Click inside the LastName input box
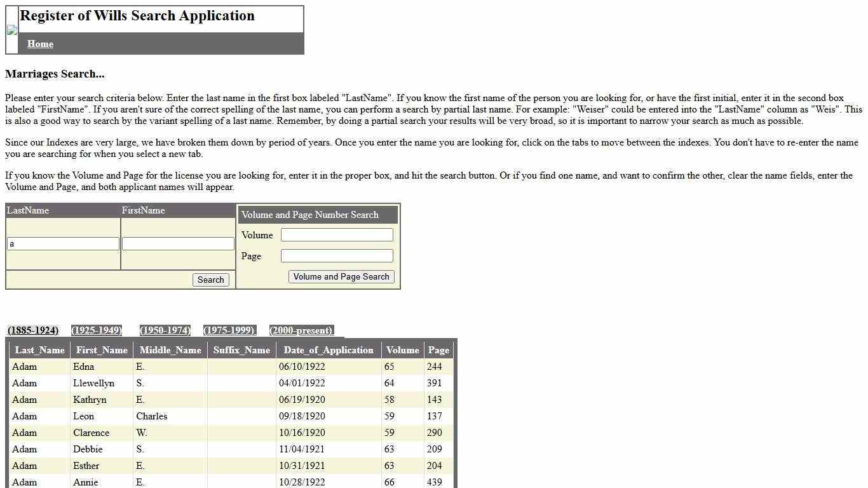Viewport: 868px width, 488px height. click(62, 243)
